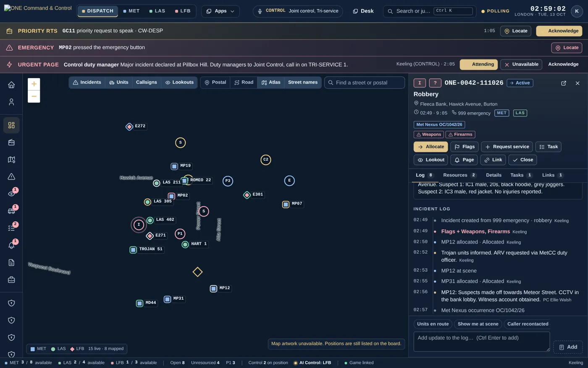Open the K user avatar menu
Image resolution: width=588 pixels, height=368 pixels.
[577, 11]
